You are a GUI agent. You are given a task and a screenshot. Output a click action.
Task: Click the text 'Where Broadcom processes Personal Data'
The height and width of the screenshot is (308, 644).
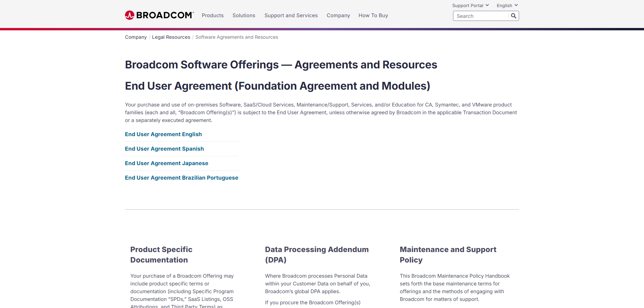point(316,276)
